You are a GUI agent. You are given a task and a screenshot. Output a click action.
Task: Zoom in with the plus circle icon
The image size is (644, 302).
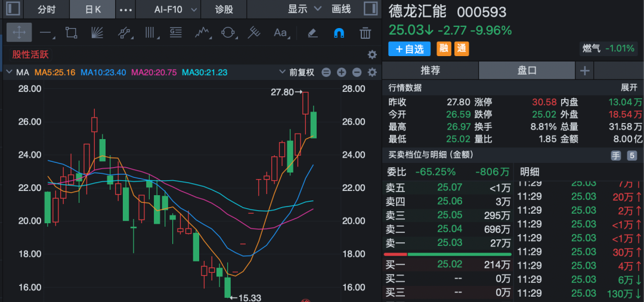[x=341, y=73]
